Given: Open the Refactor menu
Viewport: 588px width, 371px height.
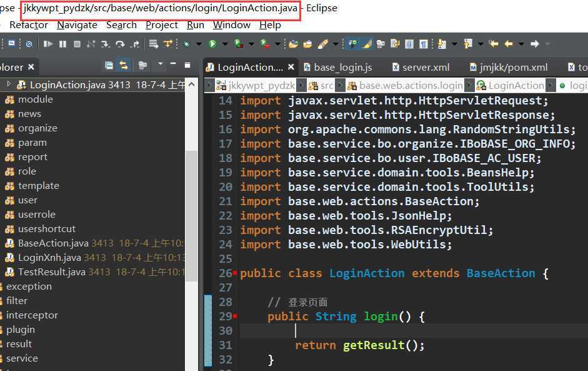Looking at the screenshot, I should click(x=29, y=25).
